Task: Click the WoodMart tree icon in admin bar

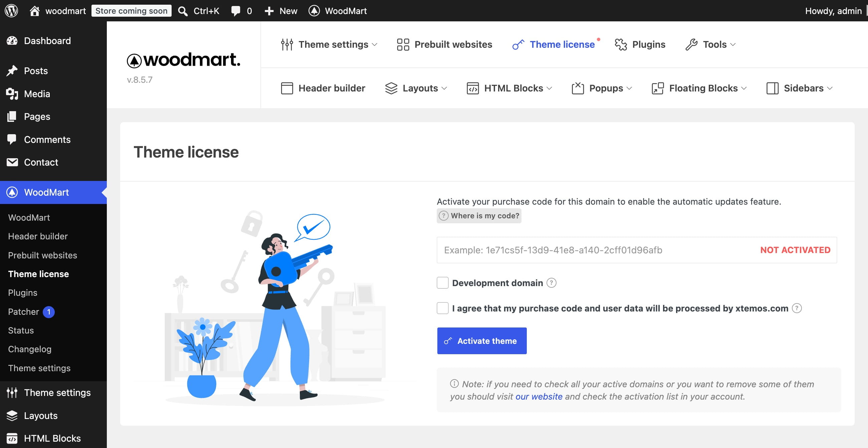Action: tap(314, 11)
